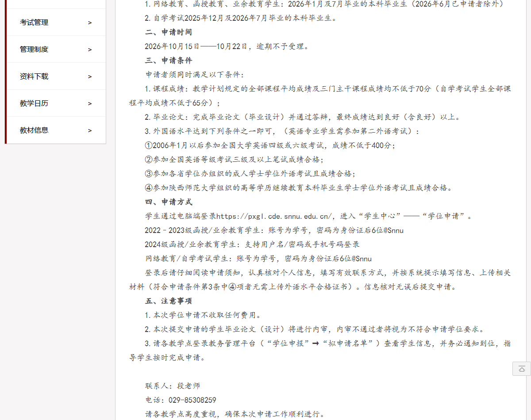The width and height of the screenshot is (531, 420).
Task: Click the line 2.本次提交申请的学生毕业论文
Action: [x=315, y=329]
